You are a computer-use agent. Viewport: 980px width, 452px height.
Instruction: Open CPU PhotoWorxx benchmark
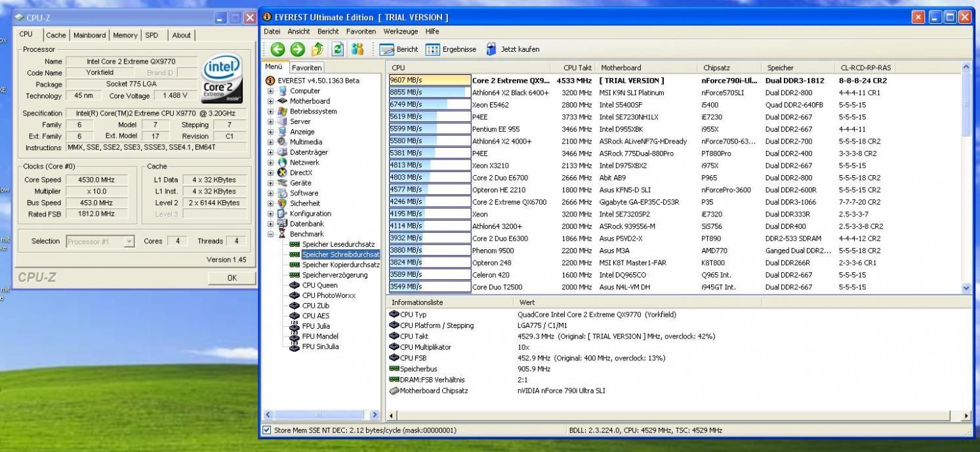[329, 295]
